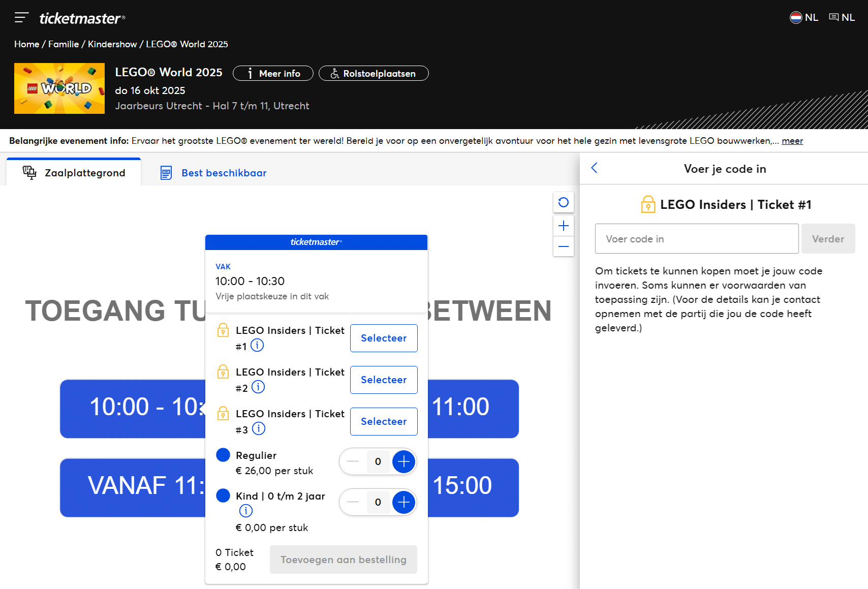Decrease Kind 0 t/m 2 jaar quantity

353,502
